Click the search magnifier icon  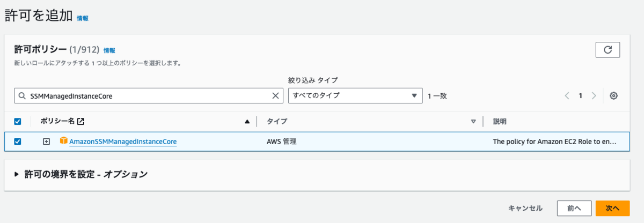(22, 96)
